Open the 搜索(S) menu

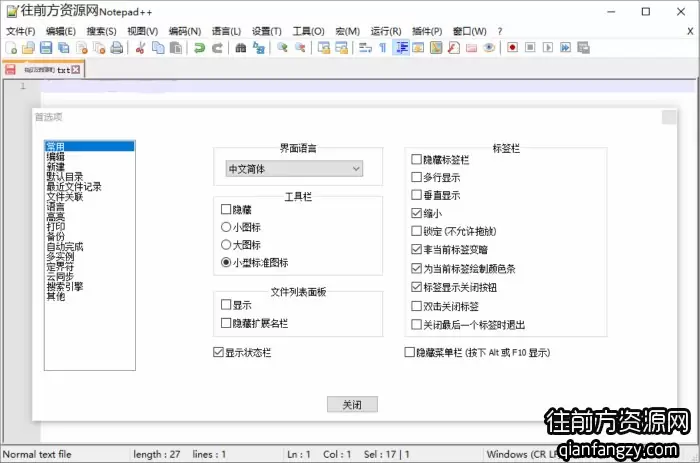pyautogui.click(x=101, y=31)
